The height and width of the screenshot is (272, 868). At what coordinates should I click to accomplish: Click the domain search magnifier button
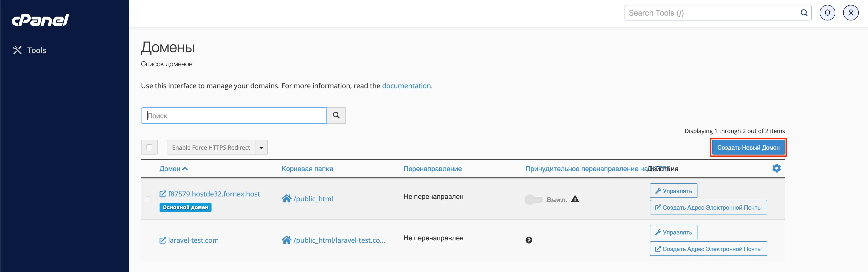(336, 116)
